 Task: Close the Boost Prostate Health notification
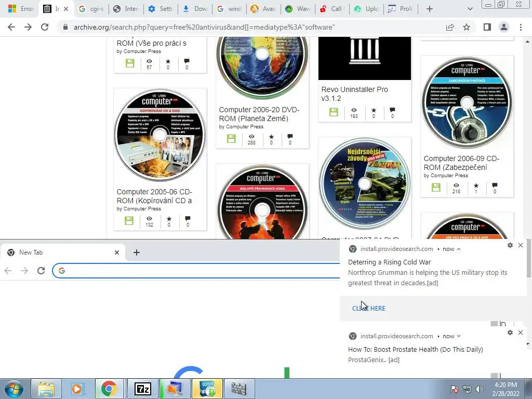(521, 332)
